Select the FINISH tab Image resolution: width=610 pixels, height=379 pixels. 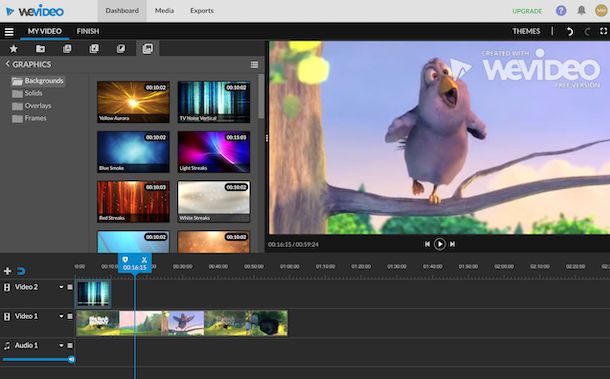(x=88, y=31)
